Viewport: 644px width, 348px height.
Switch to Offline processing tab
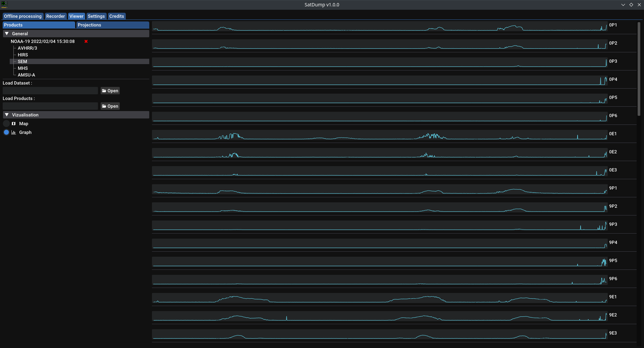point(23,16)
